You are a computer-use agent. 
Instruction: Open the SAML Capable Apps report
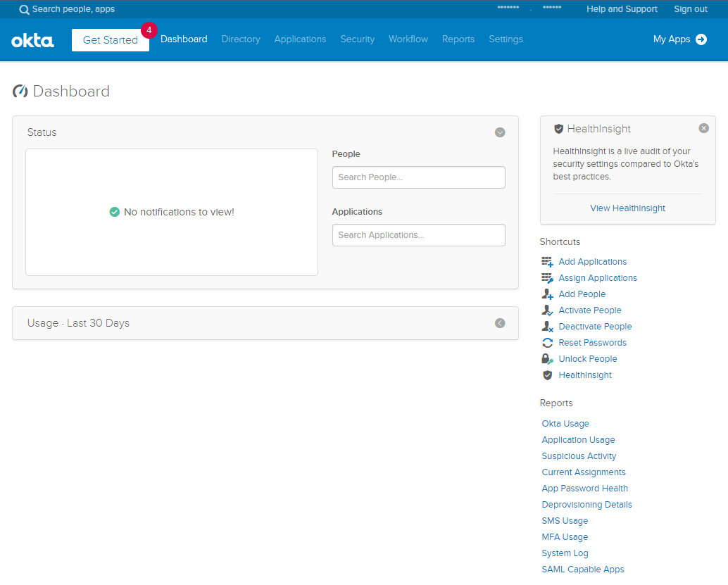pos(583,570)
